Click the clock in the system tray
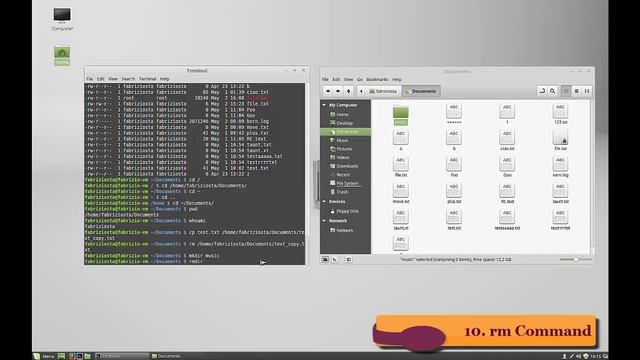This screenshot has height=360, width=640. coord(595,356)
